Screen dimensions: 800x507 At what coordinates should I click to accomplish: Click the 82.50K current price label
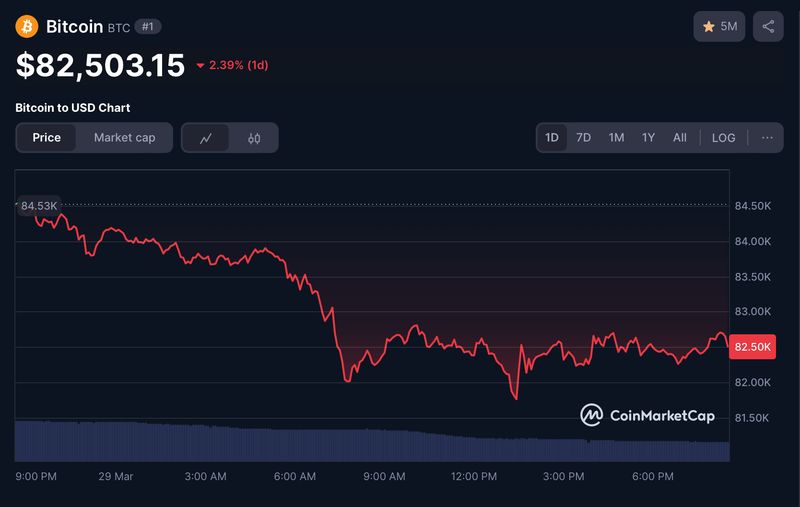pyautogui.click(x=753, y=347)
